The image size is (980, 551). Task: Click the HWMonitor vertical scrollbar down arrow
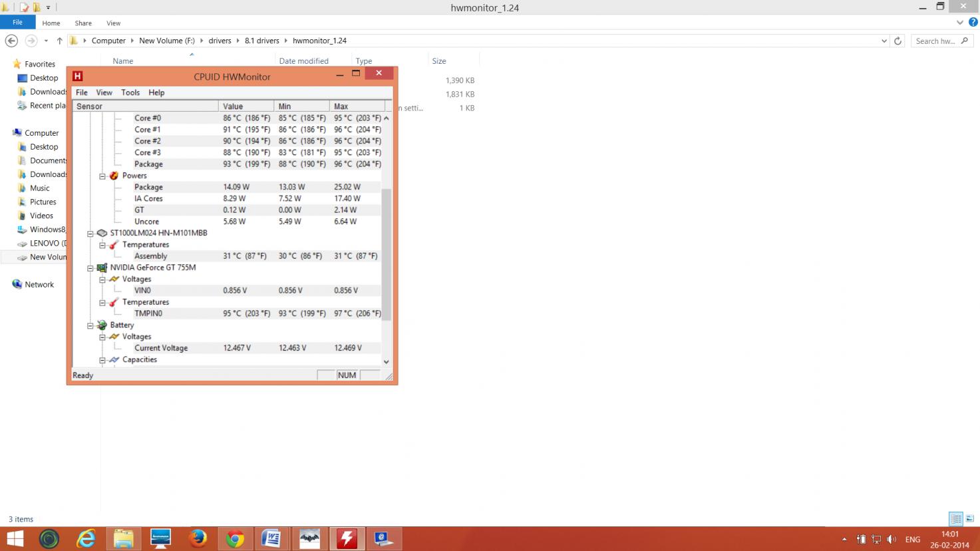[386, 361]
